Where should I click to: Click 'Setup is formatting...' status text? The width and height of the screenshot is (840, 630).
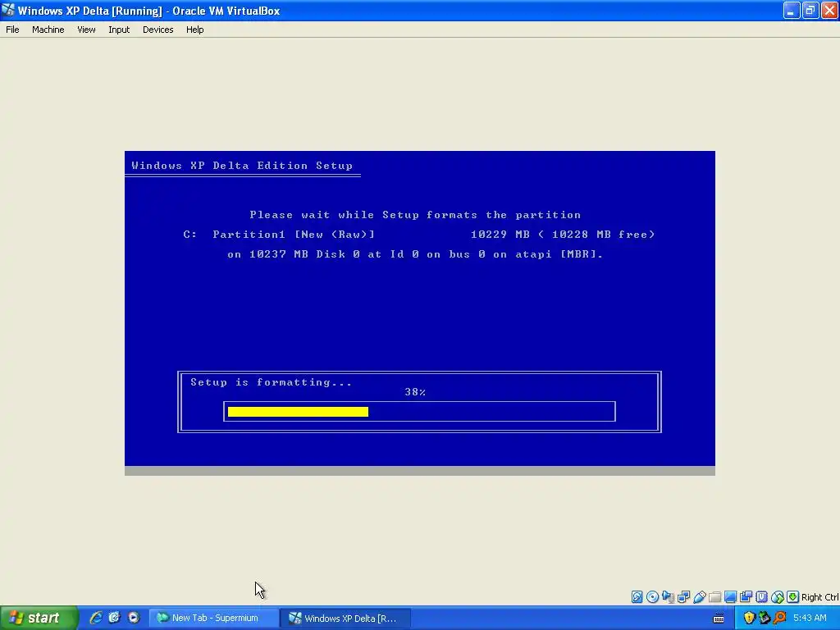[271, 382]
